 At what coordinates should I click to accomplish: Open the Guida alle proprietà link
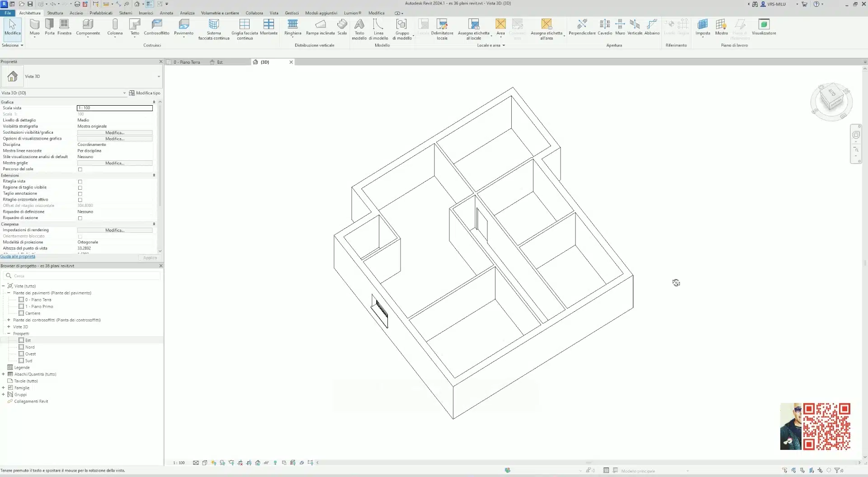coord(18,257)
